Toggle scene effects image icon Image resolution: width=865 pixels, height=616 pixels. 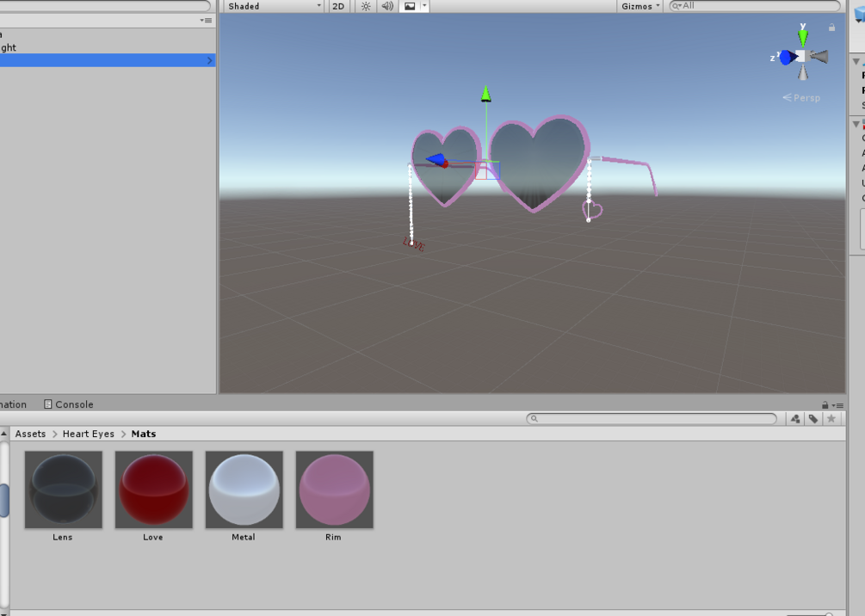(x=410, y=6)
